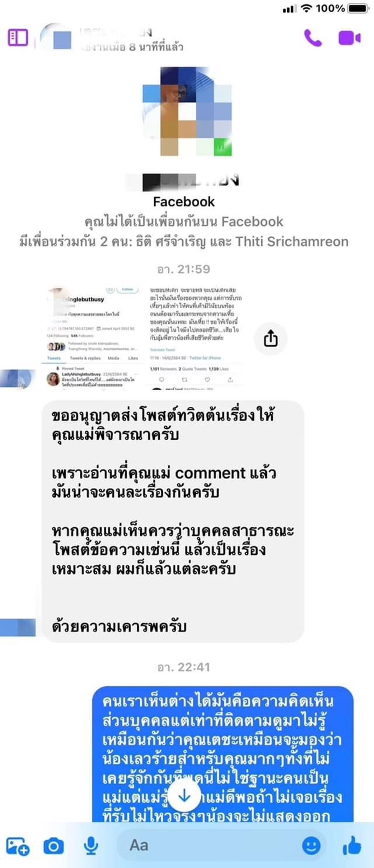Start a video call with camera icon
Image resolution: width=374 pixels, height=868 pixels.
[x=349, y=38]
